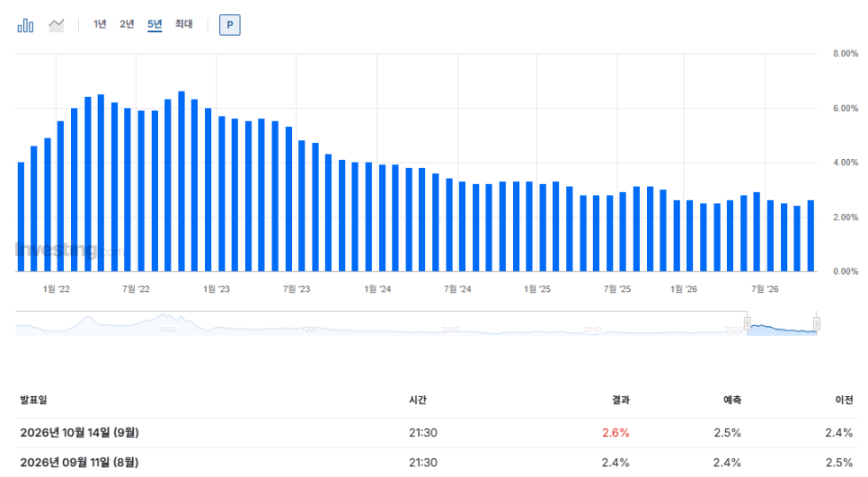This screenshot has width=868, height=477.
Task: Click the 21:30 time in the October row
Action: coord(423,433)
